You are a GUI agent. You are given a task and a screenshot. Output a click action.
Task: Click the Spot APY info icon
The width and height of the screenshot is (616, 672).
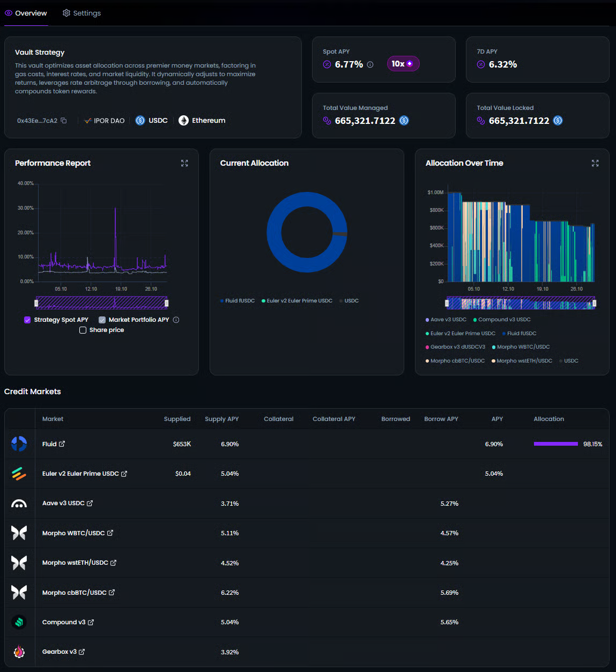[370, 64]
